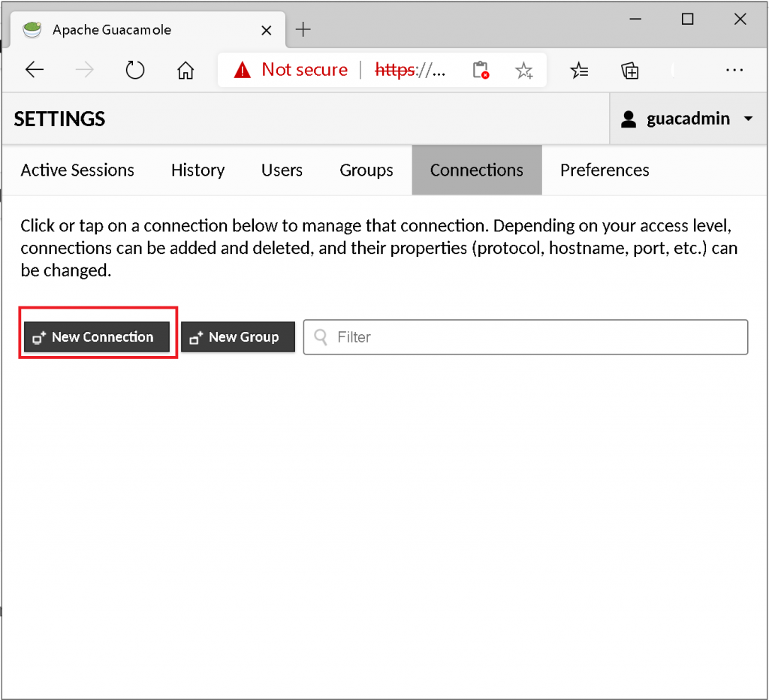Add page to favorites star icon
769x700 pixels.
point(523,71)
